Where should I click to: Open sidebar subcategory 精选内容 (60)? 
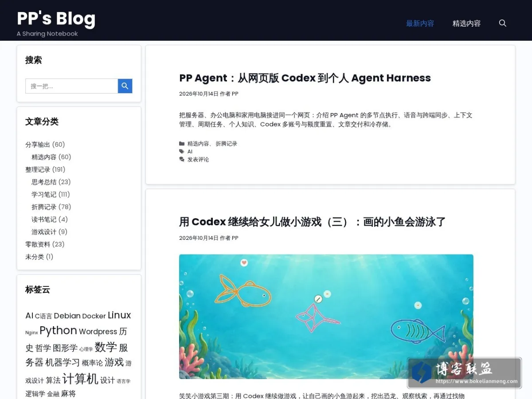tap(44, 157)
